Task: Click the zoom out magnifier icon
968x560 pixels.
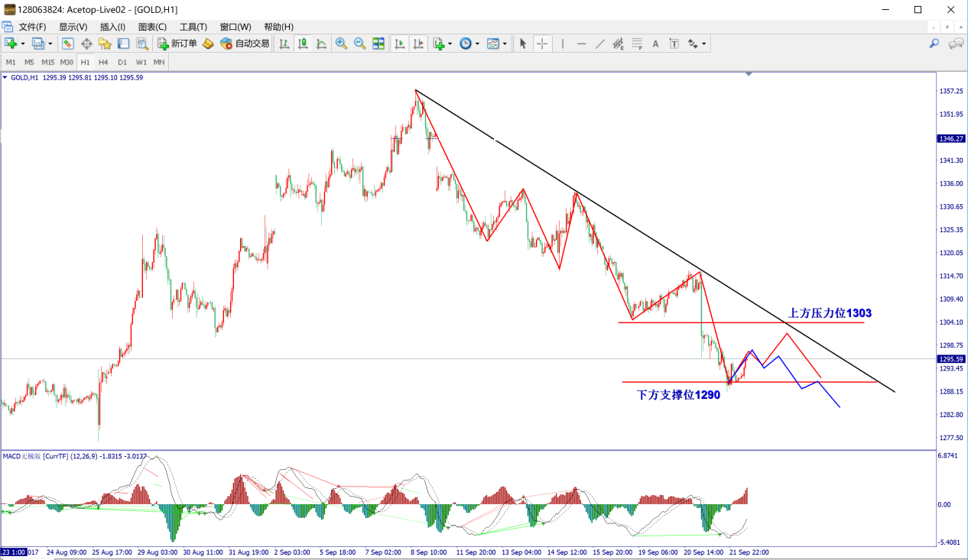Action: 359,44
